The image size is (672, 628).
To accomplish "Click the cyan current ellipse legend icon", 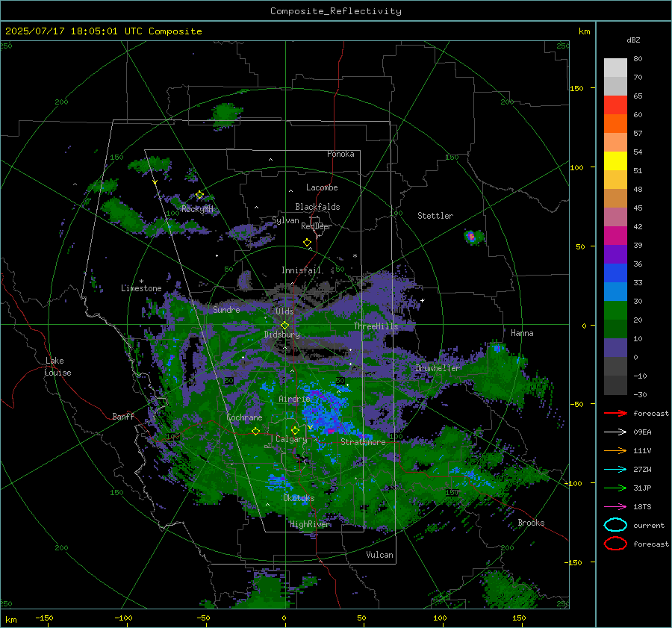I will click(615, 525).
